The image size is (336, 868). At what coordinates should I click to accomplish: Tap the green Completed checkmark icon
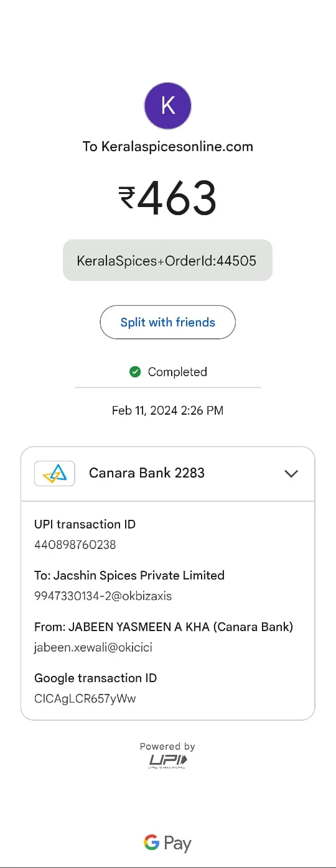[x=134, y=372]
